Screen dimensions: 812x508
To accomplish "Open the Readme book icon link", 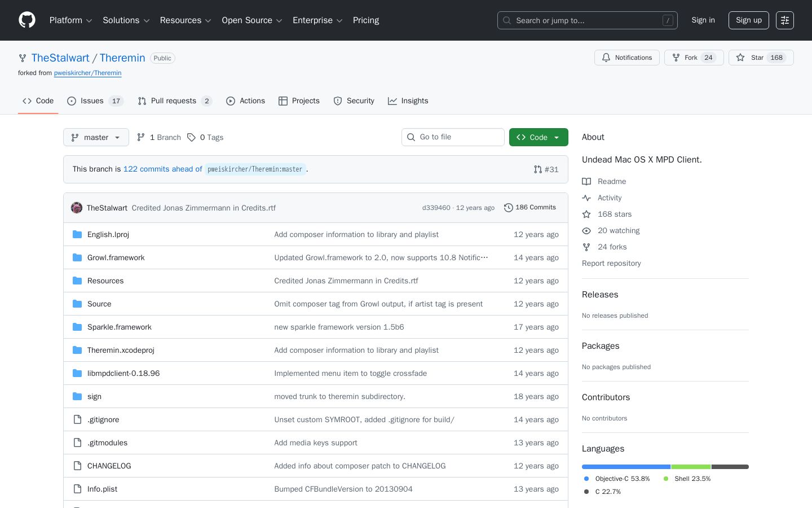I will tap(586, 182).
